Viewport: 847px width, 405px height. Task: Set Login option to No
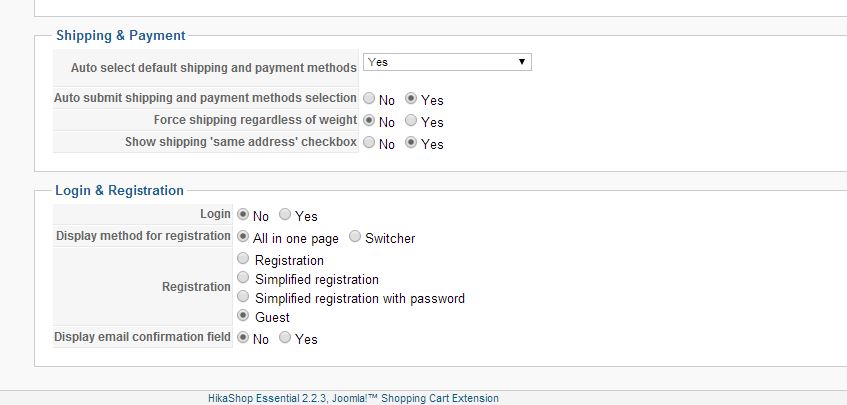(243, 214)
